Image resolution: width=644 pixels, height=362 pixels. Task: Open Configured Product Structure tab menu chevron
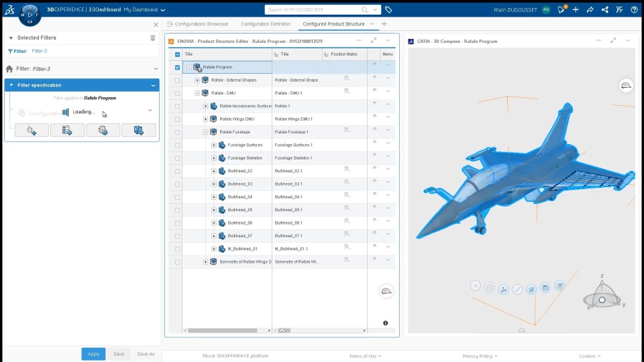[372, 24]
